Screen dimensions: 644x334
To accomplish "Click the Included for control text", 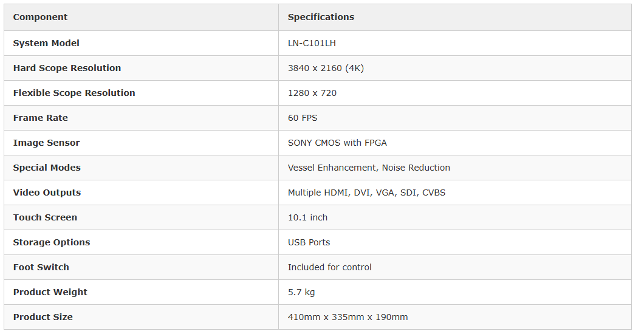I will click(x=329, y=267).
